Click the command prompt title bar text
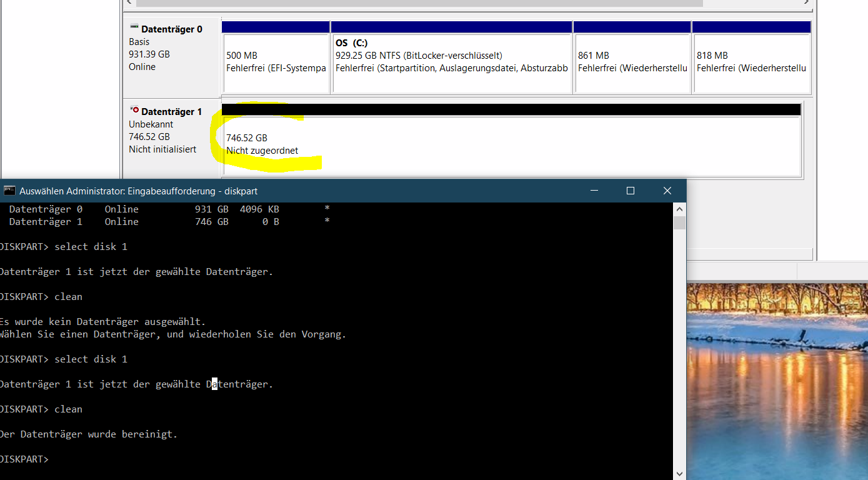 [x=138, y=191]
